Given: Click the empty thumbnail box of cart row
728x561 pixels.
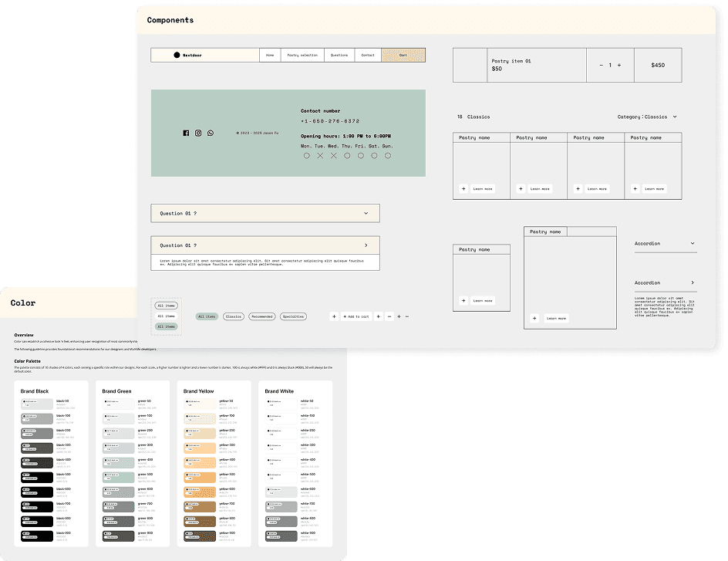Looking at the screenshot, I should click(470, 65).
